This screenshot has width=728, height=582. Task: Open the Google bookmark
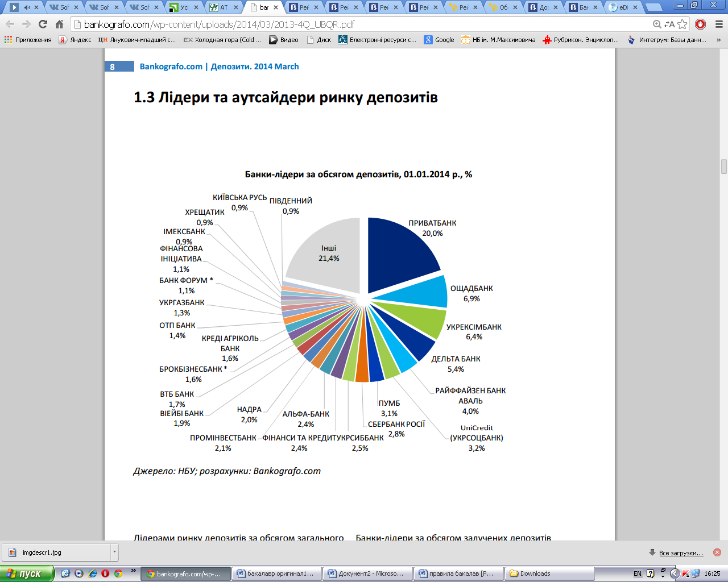click(439, 40)
